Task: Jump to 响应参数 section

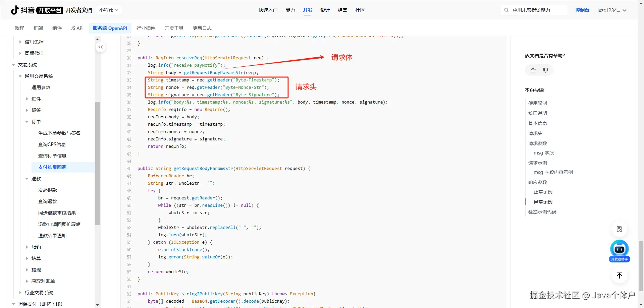Action: coord(538,182)
